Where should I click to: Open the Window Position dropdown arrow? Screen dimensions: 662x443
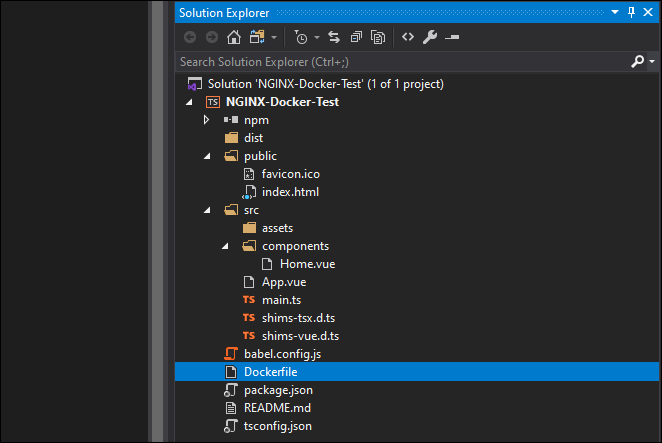pyautogui.click(x=615, y=12)
